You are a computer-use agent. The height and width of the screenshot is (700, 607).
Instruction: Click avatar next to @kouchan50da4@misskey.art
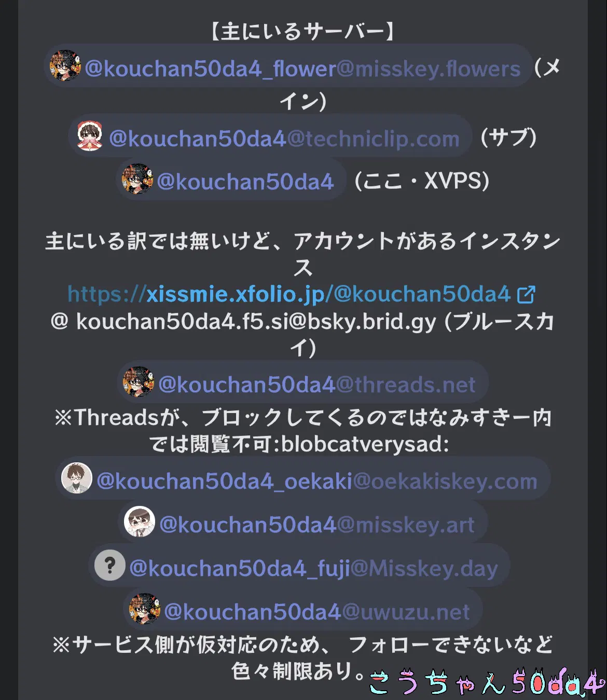pyautogui.click(x=140, y=521)
